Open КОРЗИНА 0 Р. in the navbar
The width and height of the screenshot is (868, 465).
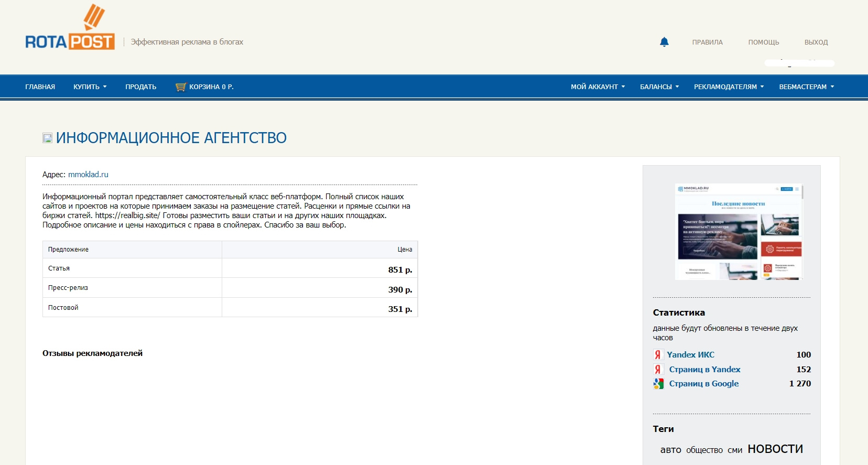point(211,87)
